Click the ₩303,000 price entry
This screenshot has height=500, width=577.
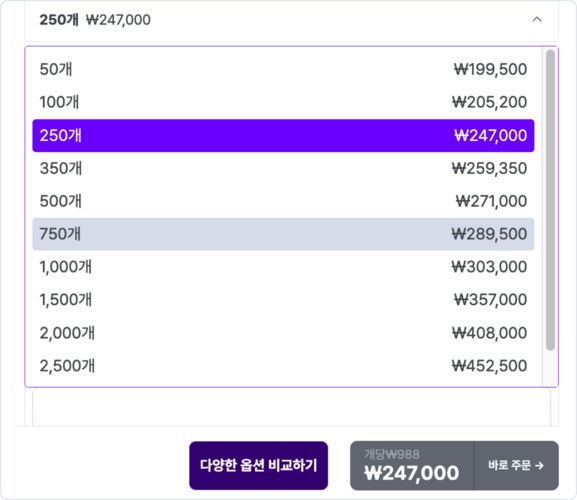click(x=489, y=267)
